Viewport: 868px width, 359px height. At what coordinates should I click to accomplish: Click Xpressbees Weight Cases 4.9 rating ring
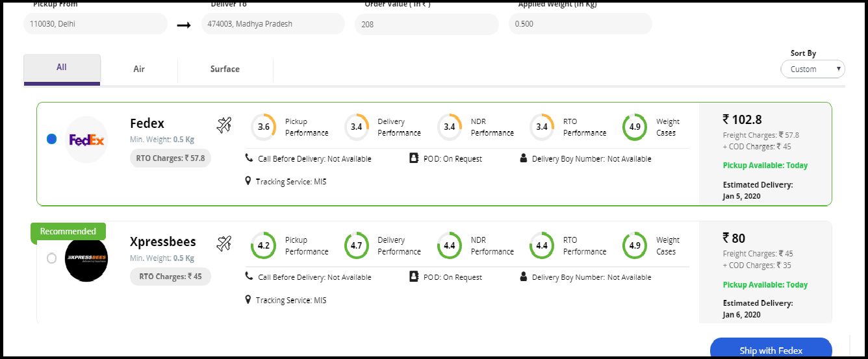(x=635, y=245)
